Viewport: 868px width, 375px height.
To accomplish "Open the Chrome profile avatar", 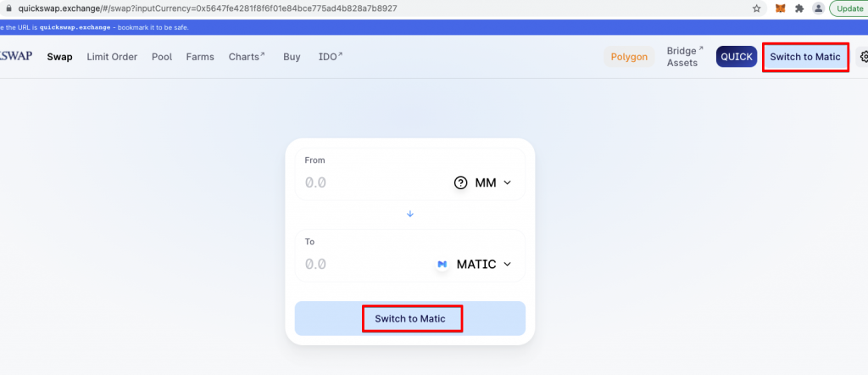I will 818,8.
